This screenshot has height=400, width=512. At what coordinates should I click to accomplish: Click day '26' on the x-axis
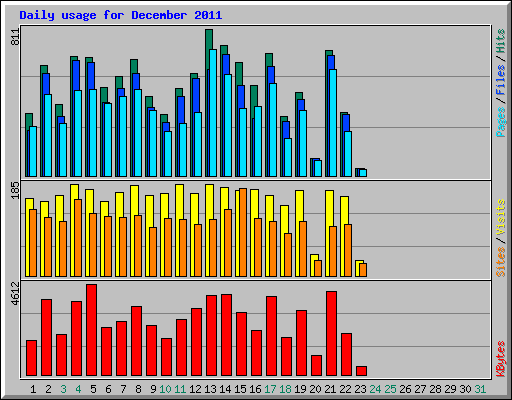[405, 389]
